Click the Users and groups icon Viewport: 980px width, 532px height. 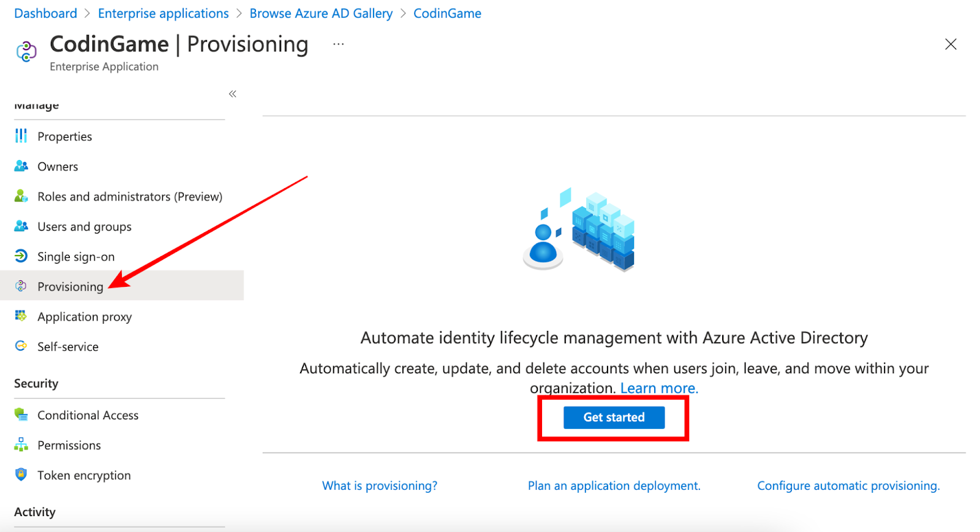coord(21,226)
